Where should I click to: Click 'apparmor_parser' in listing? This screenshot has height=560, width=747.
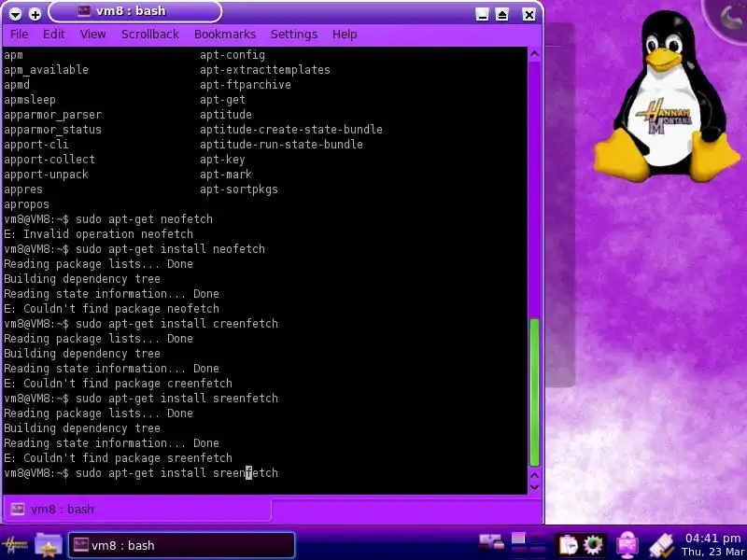tap(53, 115)
